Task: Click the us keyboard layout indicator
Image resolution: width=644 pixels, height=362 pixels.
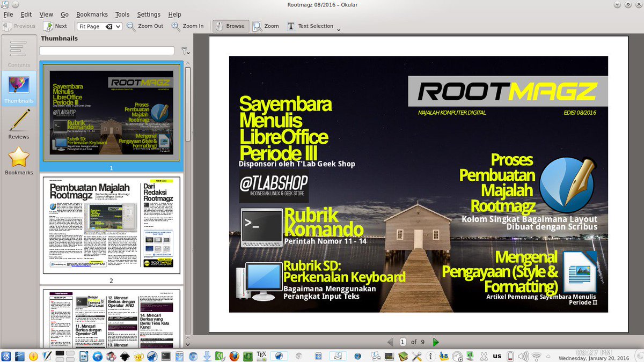Action: coord(497,356)
